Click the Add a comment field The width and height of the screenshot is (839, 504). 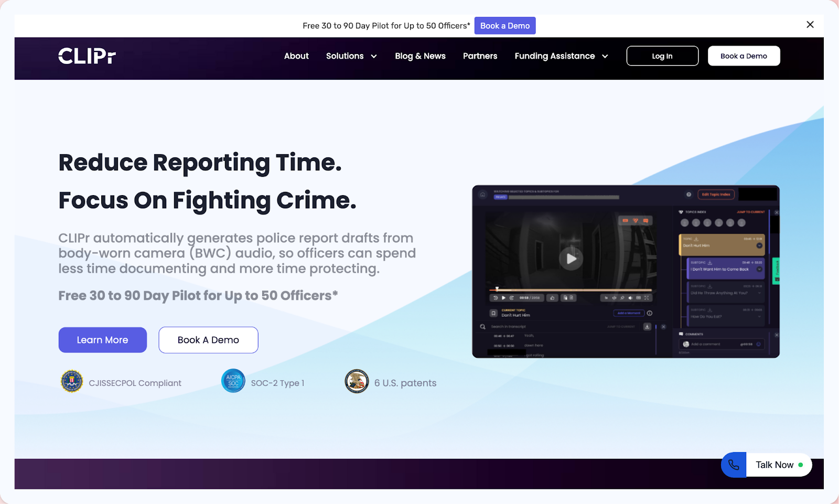[722, 344]
